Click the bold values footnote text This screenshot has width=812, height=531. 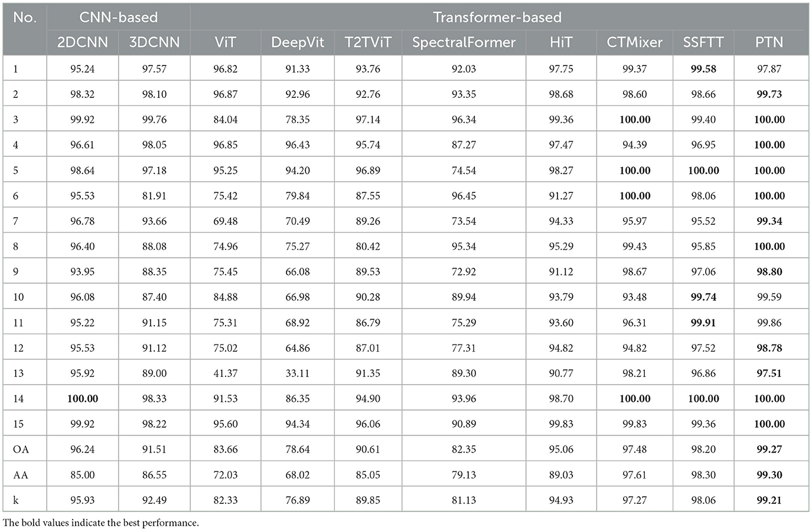tap(101, 523)
